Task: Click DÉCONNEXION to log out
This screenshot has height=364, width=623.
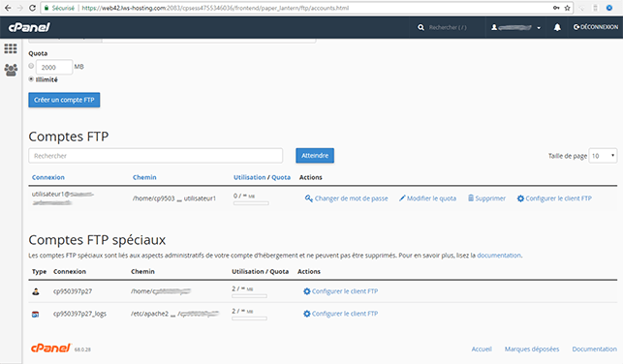Action: (596, 27)
